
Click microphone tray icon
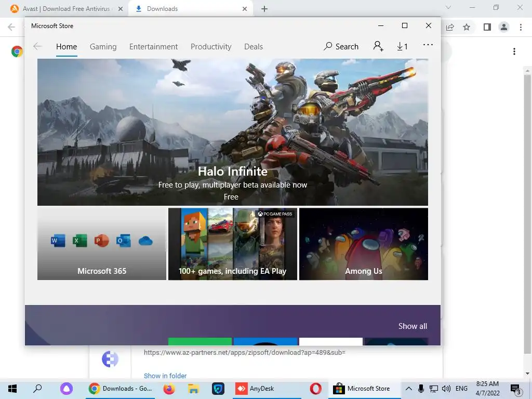[x=421, y=389]
